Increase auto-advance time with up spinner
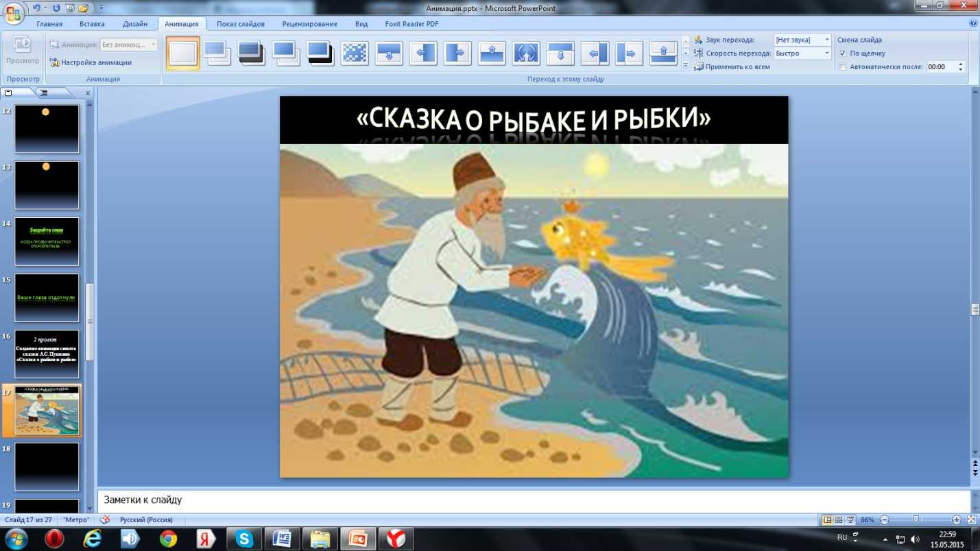The height and width of the screenshot is (551, 980). coord(960,64)
